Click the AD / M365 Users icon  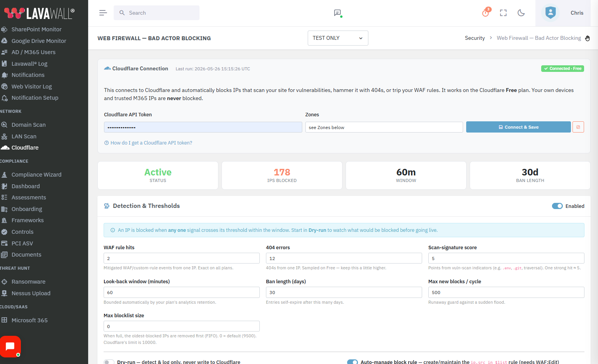pos(4,52)
